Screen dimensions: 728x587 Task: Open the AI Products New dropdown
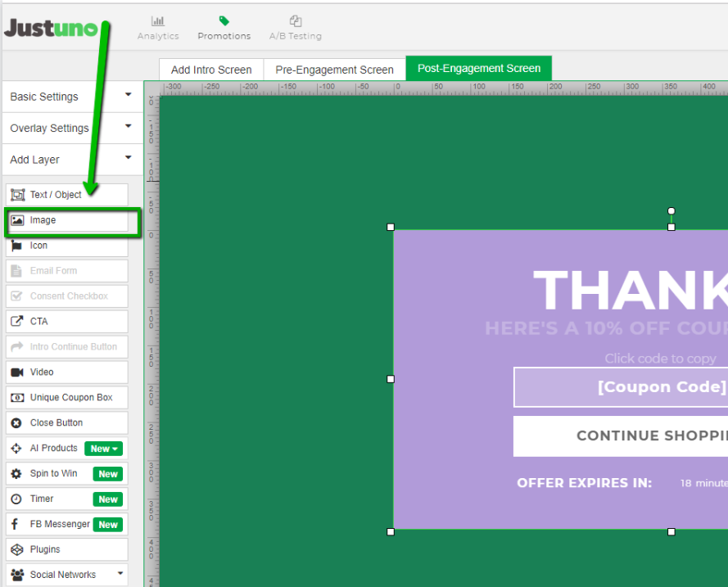point(104,449)
